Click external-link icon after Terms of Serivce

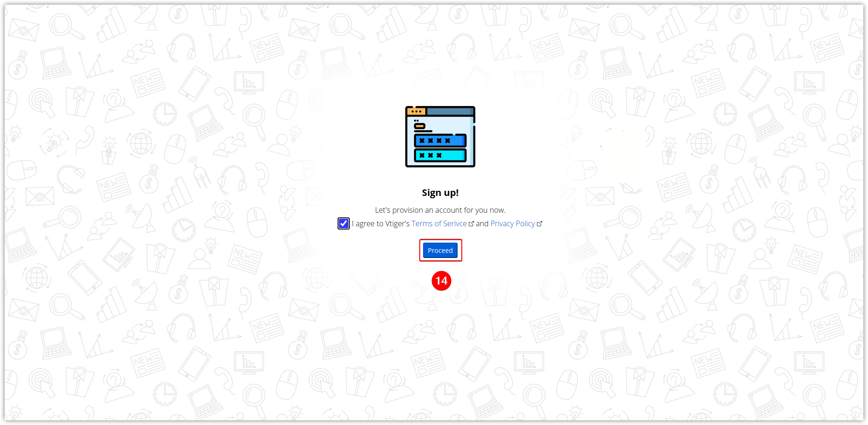[x=471, y=224]
